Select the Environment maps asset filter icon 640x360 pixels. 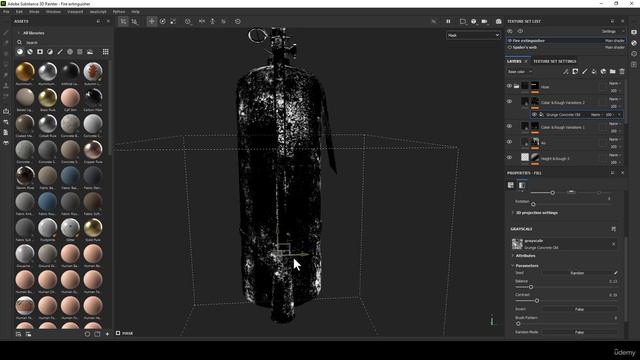[x=90, y=52]
